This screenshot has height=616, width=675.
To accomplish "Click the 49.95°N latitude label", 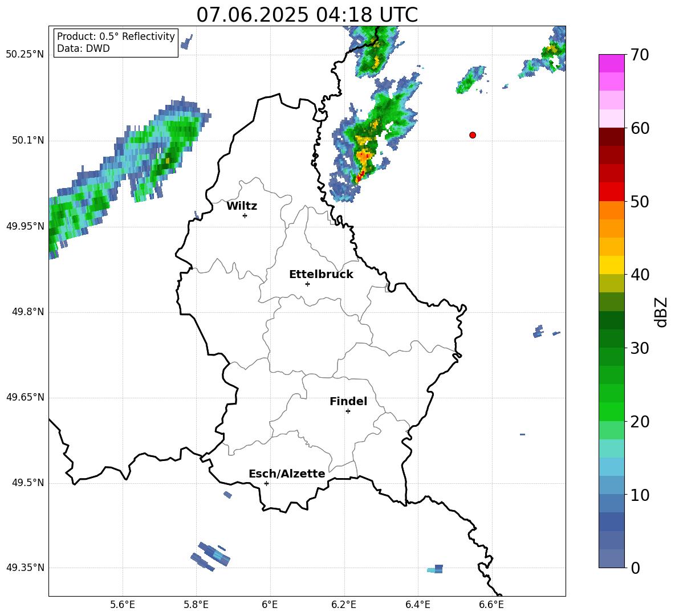I will tap(25, 226).
